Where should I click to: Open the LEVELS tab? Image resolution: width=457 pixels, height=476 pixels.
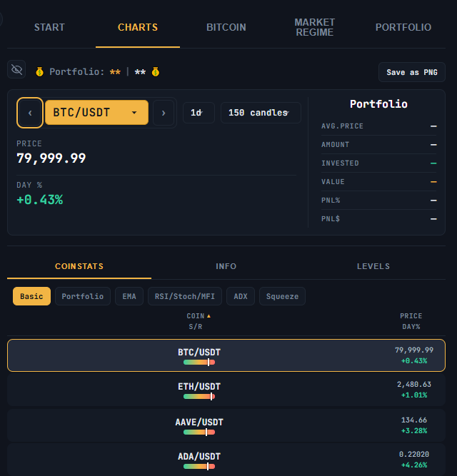(x=373, y=266)
